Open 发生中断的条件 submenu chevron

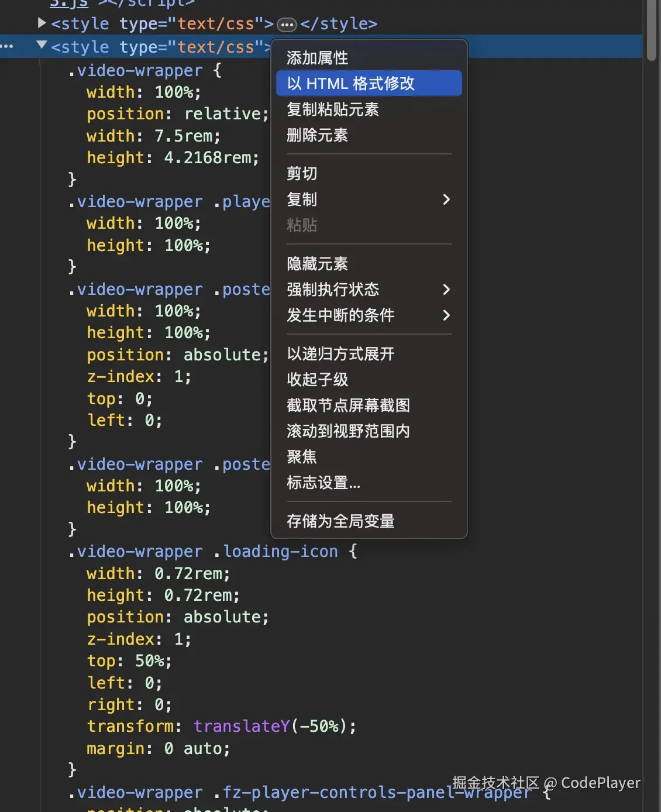[446, 315]
